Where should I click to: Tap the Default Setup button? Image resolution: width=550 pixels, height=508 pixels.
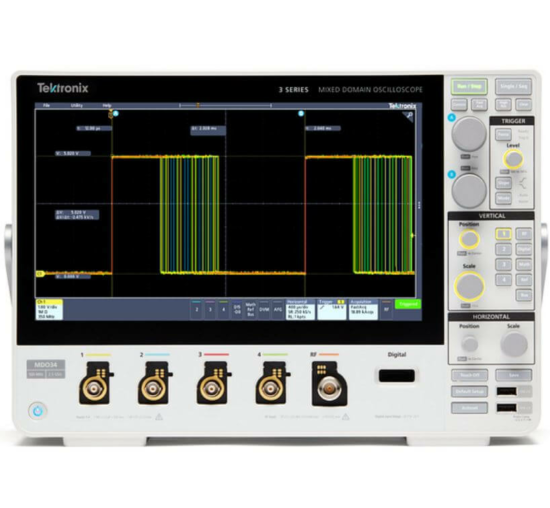(469, 391)
